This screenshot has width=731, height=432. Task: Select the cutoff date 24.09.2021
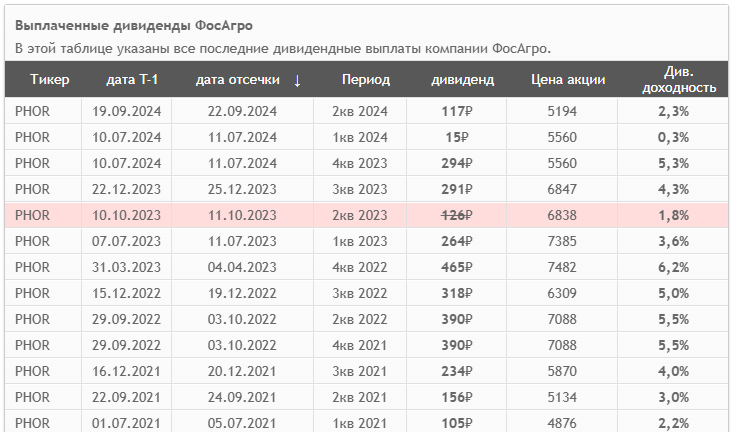[x=242, y=398]
